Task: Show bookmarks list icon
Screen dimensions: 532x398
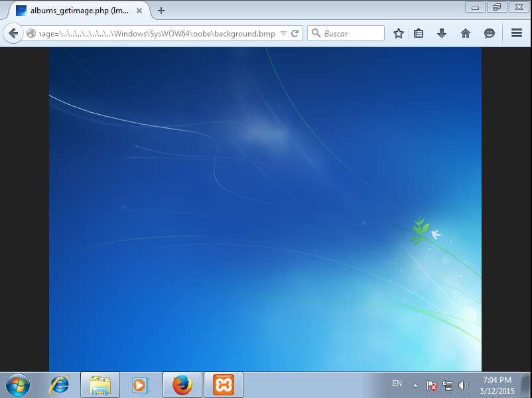Action: point(419,33)
